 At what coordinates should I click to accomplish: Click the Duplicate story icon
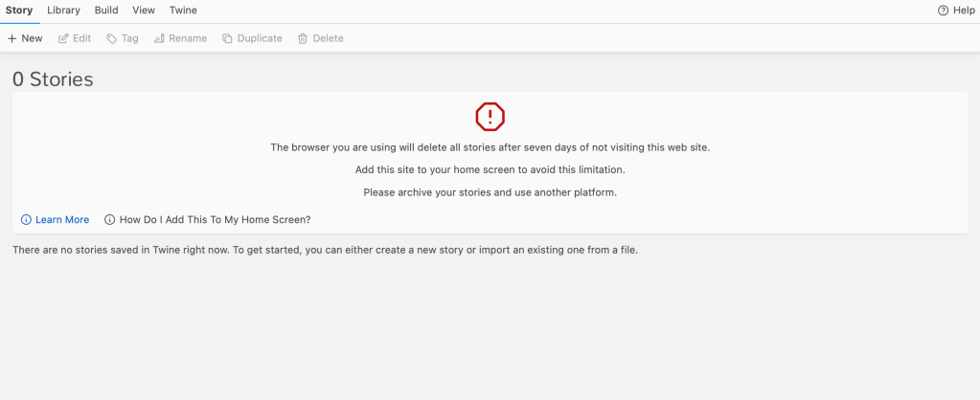point(228,38)
